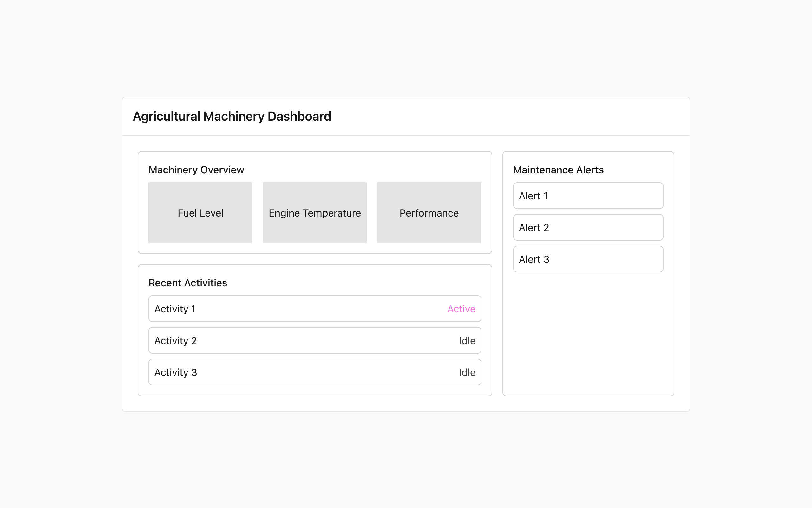This screenshot has height=508, width=812.
Task: Click the pink Active status
Action: coord(461,309)
